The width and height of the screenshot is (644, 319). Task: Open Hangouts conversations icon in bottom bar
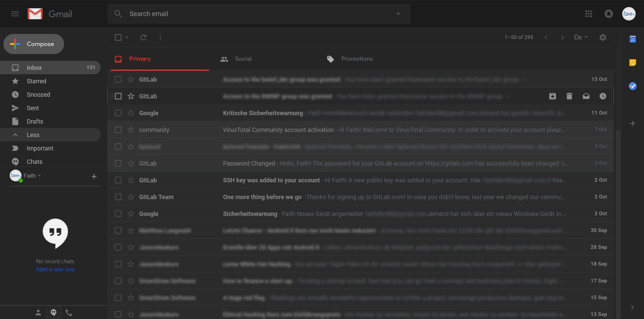pyautogui.click(x=53, y=313)
